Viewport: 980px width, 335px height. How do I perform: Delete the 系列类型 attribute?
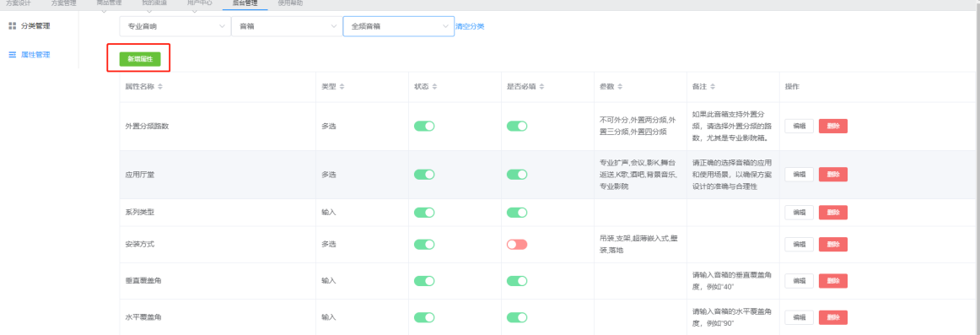click(x=833, y=213)
